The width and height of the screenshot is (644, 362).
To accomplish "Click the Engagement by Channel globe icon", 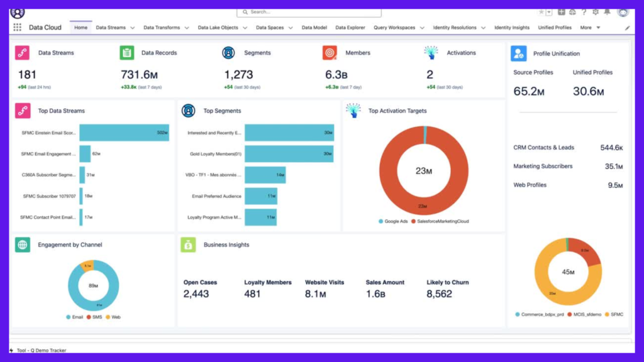I will coord(23,244).
